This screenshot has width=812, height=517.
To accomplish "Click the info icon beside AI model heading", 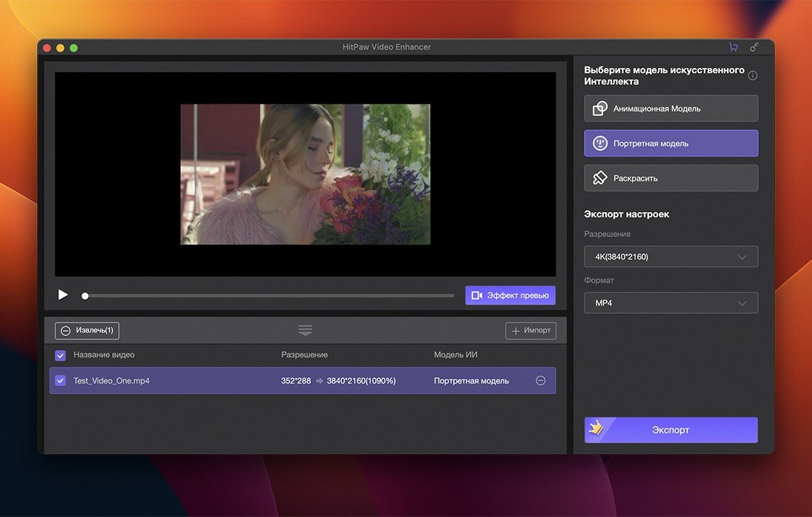I will (752, 75).
